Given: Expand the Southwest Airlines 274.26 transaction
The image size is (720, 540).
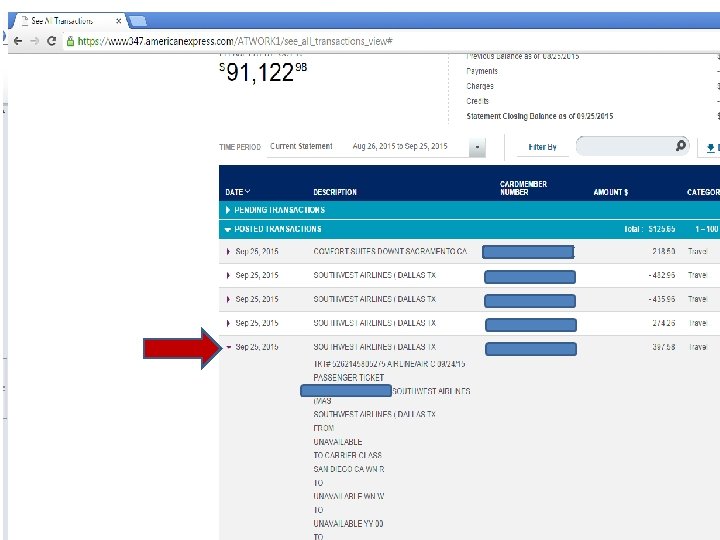Looking at the screenshot, I should [x=228, y=323].
